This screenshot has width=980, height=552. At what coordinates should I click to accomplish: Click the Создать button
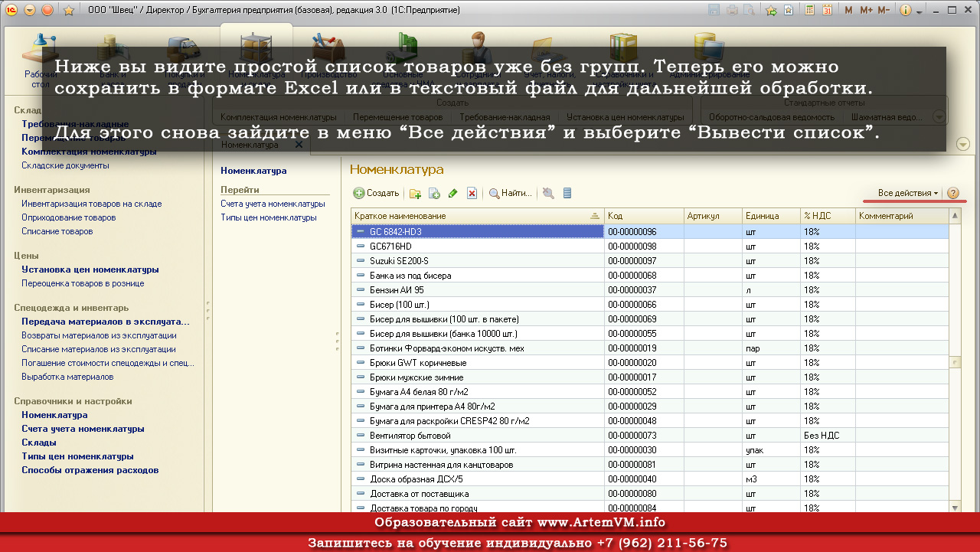pos(376,193)
